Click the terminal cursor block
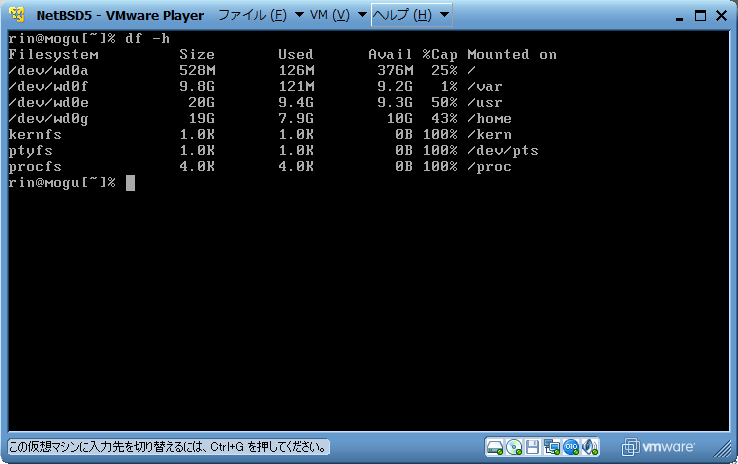This screenshot has width=738, height=464. point(130,183)
